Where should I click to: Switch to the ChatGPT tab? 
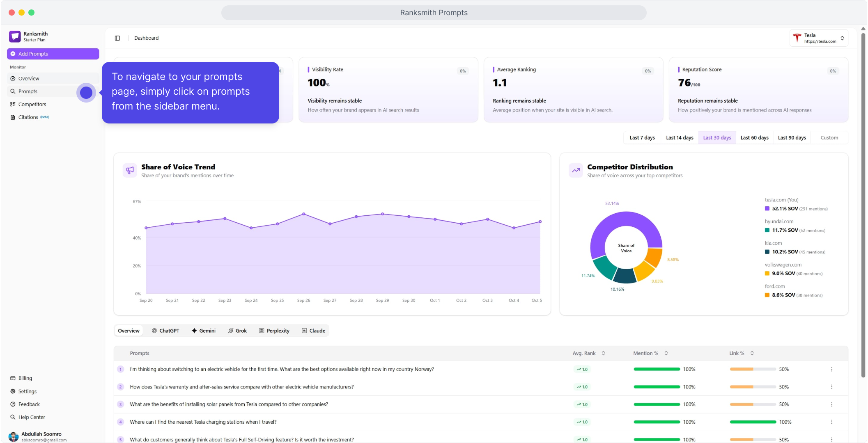(165, 331)
